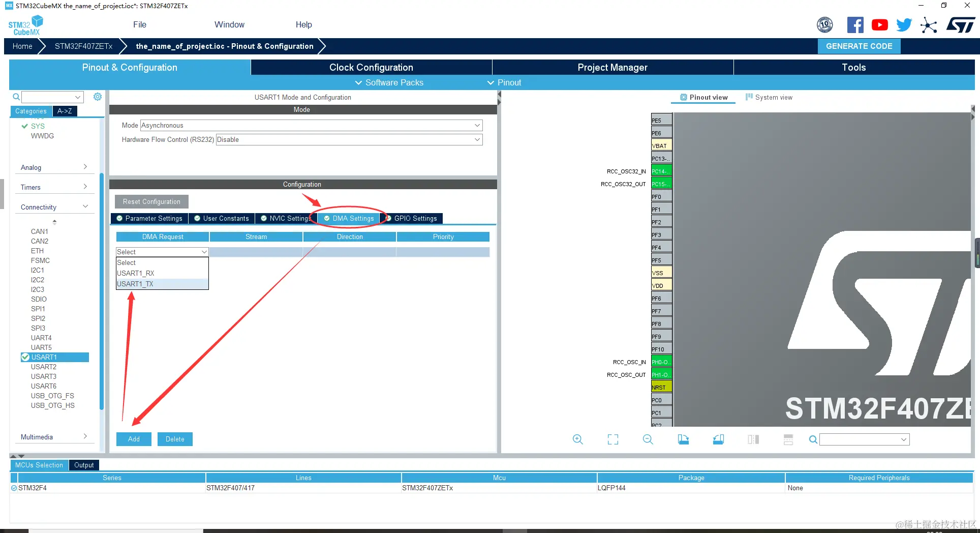
Task: Choose USART1_RX from the list
Action: click(162, 273)
